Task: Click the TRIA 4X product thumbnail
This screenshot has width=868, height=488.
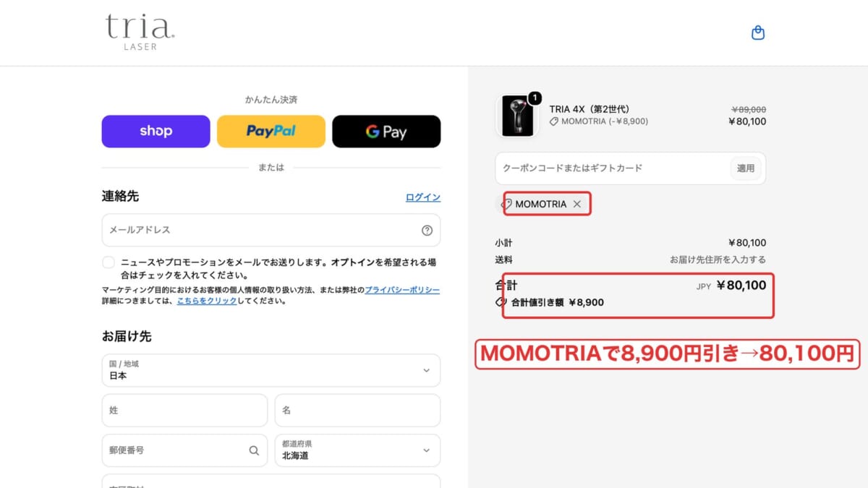Action: pyautogui.click(x=517, y=116)
